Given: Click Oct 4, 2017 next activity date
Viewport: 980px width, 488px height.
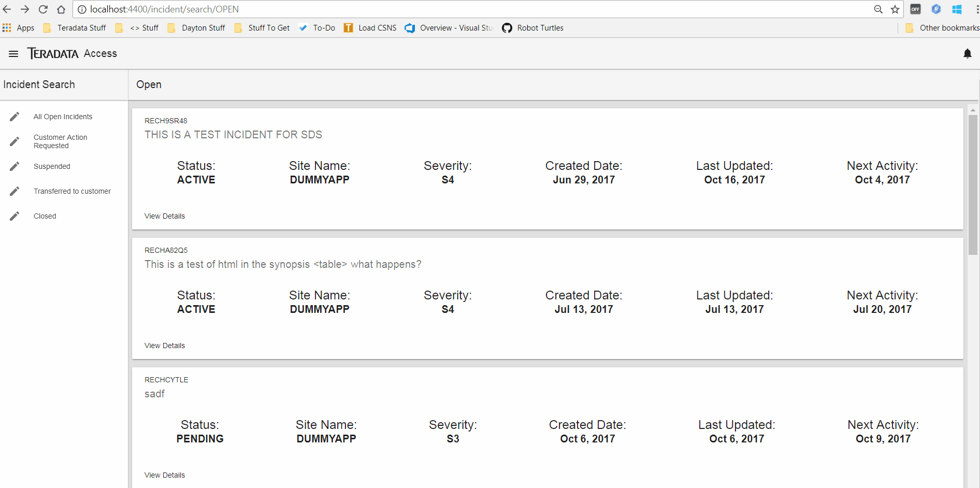Looking at the screenshot, I should [882, 180].
